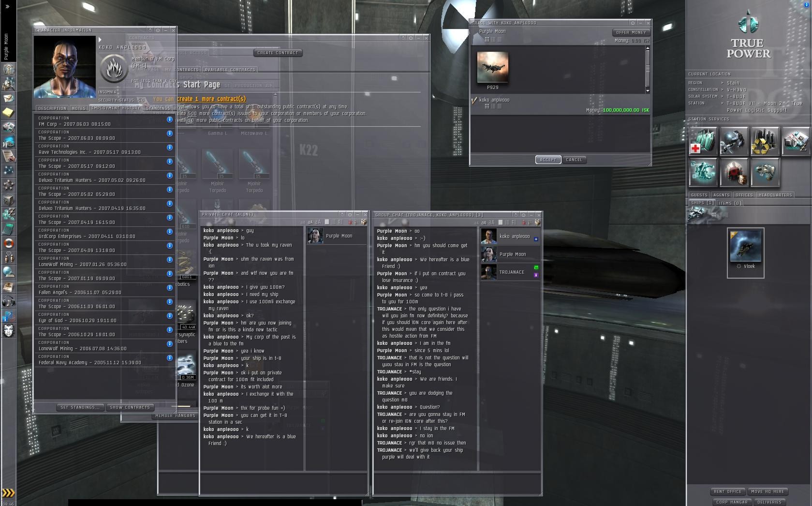Switch Purple Moon's trade offer to icon view
Image resolution: width=812 pixels, height=506 pixels.
pyautogui.click(x=487, y=40)
